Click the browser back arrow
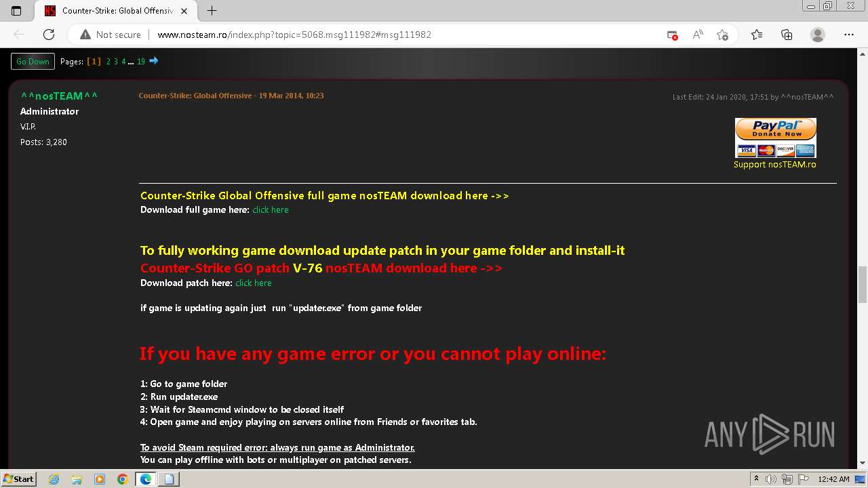 19,35
